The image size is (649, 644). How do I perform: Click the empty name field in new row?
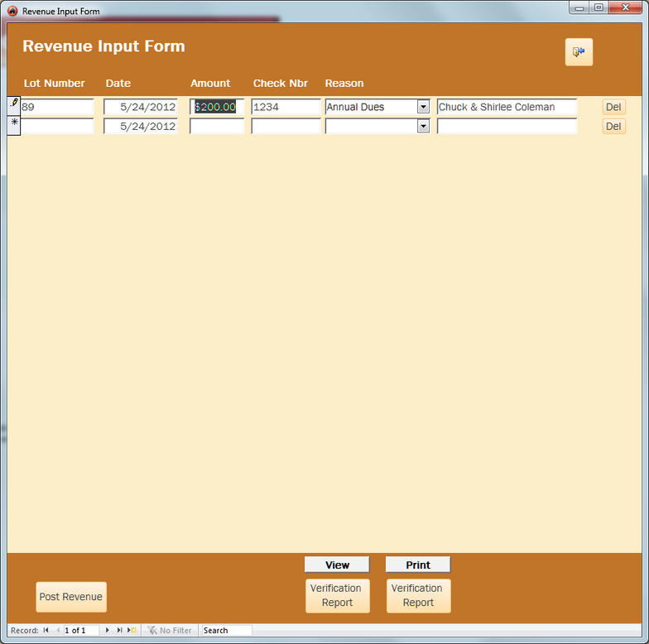coord(507,126)
